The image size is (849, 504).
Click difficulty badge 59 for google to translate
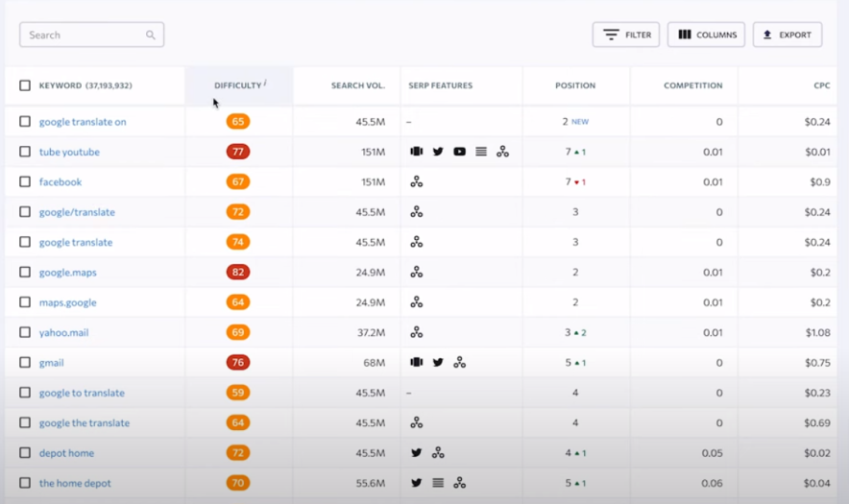(238, 393)
